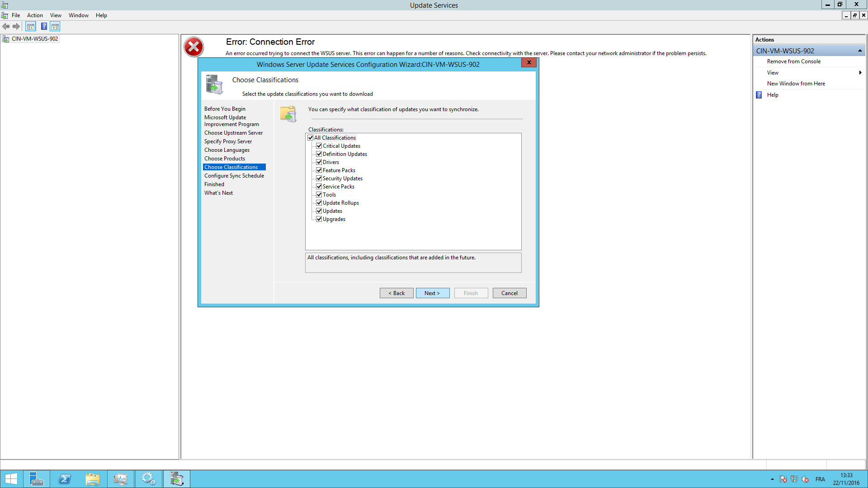Click the folder icon beside classification description

click(288, 114)
